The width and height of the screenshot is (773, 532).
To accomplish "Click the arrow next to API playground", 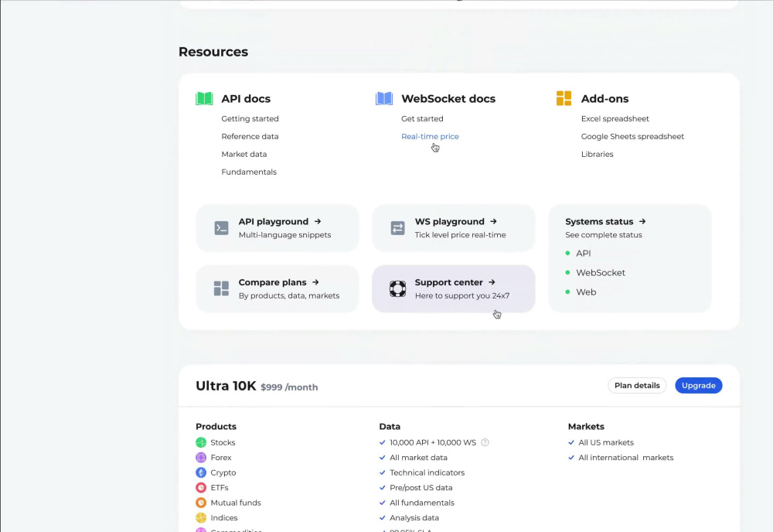I will [x=318, y=222].
